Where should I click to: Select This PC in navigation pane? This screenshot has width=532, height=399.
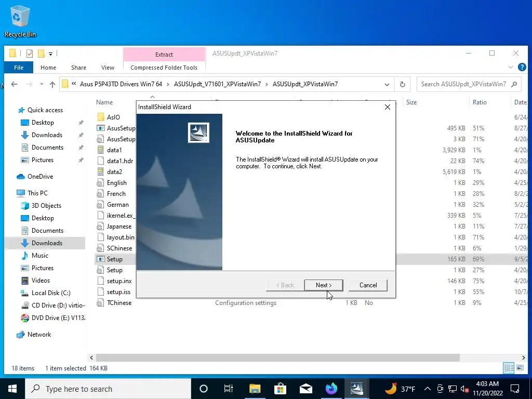(37, 193)
